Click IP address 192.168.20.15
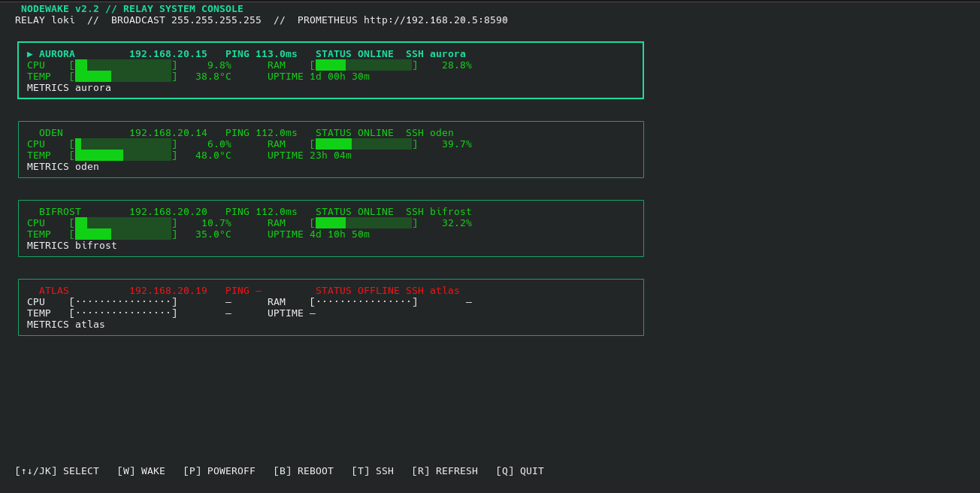 click(x=168, y=54)
